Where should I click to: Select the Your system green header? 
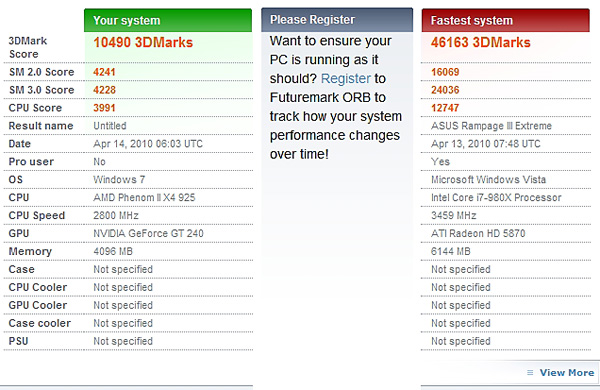[168, 20]
